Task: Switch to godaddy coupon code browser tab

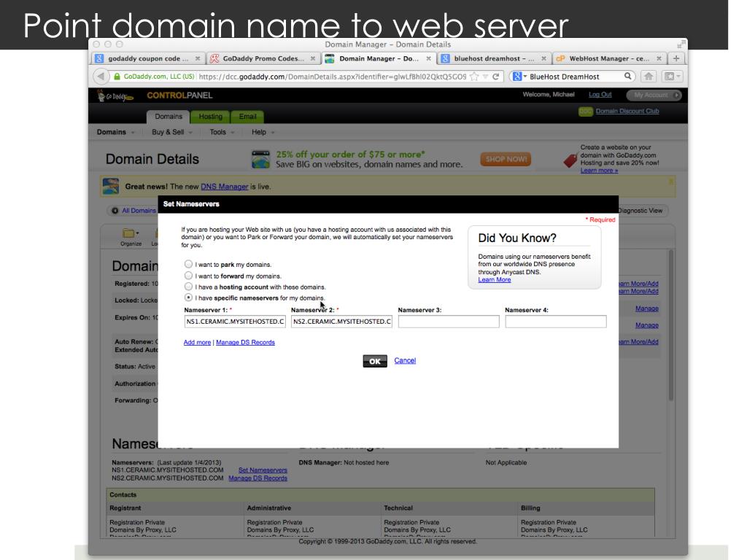Action: pos(147,58)
